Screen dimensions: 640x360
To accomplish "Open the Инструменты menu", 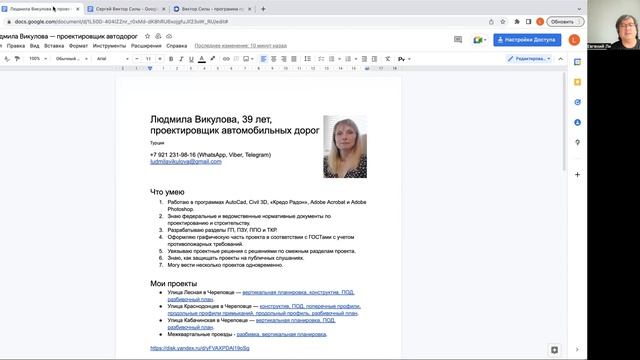I will (109, 46).
